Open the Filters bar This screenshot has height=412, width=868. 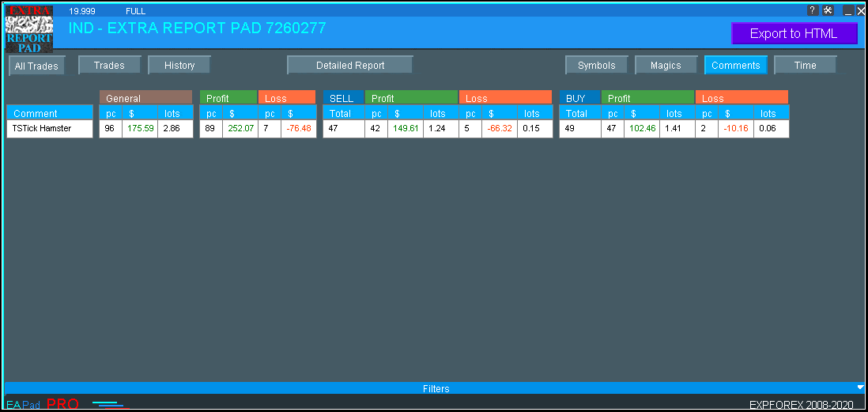[435, 388]
